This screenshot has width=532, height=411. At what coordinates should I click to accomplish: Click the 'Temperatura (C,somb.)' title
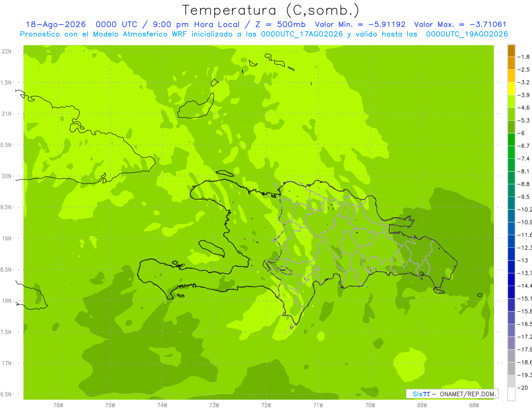[x=270, y=10]
